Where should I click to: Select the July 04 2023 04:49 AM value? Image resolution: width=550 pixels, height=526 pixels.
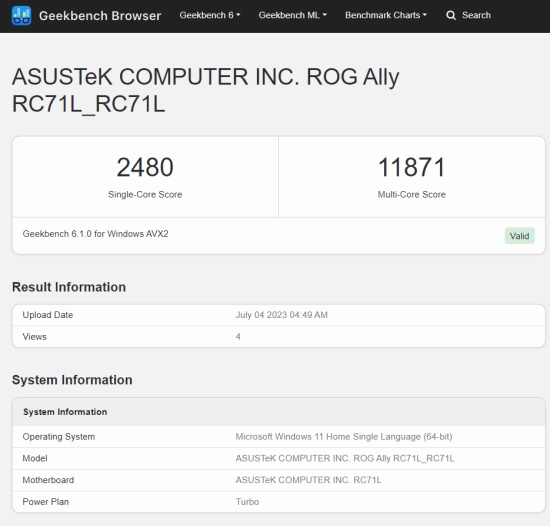(282, 315)
